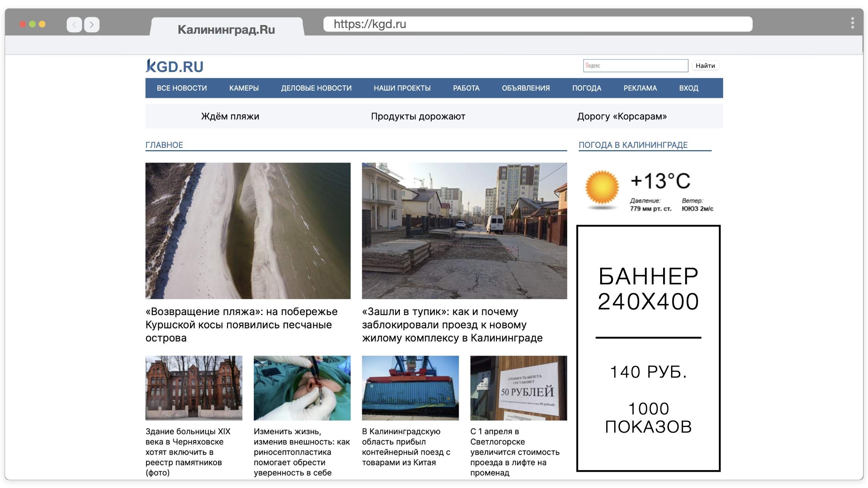
Task: Open the browser three-dot menu
Action: click(852, 23)
